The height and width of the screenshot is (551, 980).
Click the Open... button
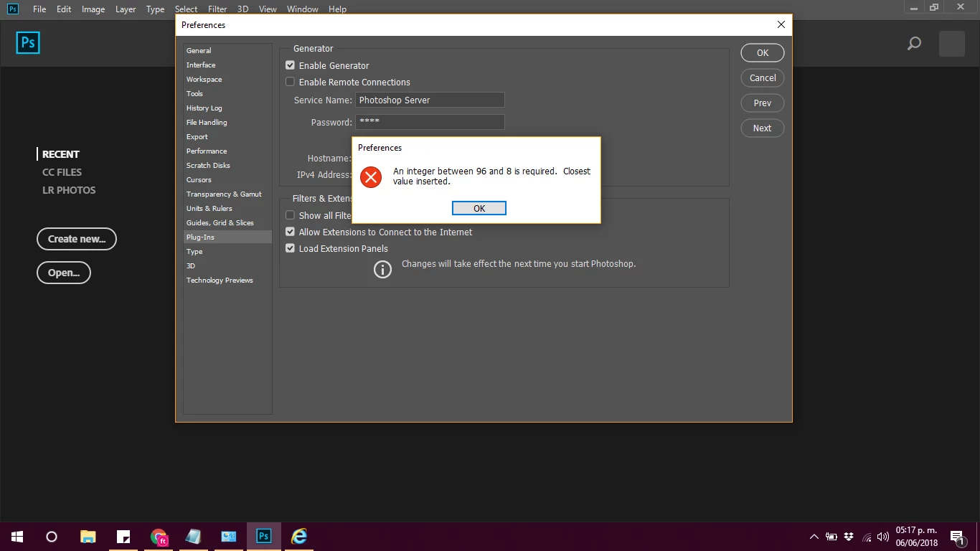tap(64, 273)
